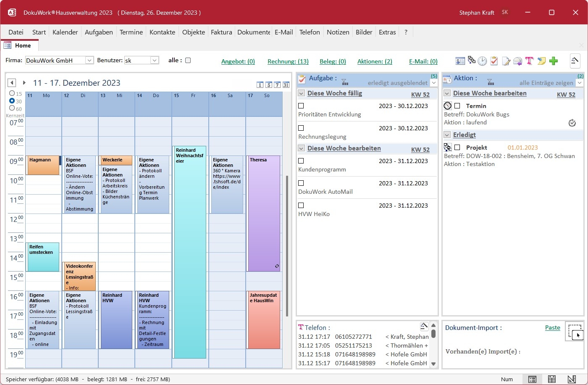Go to next week with right arrow

coord(24,83)
